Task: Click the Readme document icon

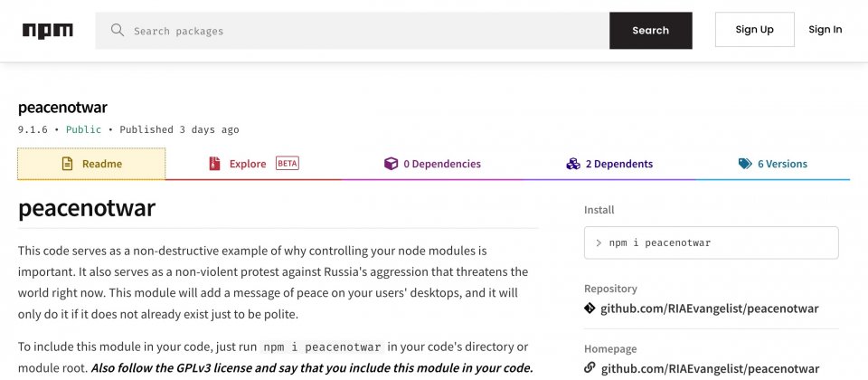Action: tap(67, 164)
